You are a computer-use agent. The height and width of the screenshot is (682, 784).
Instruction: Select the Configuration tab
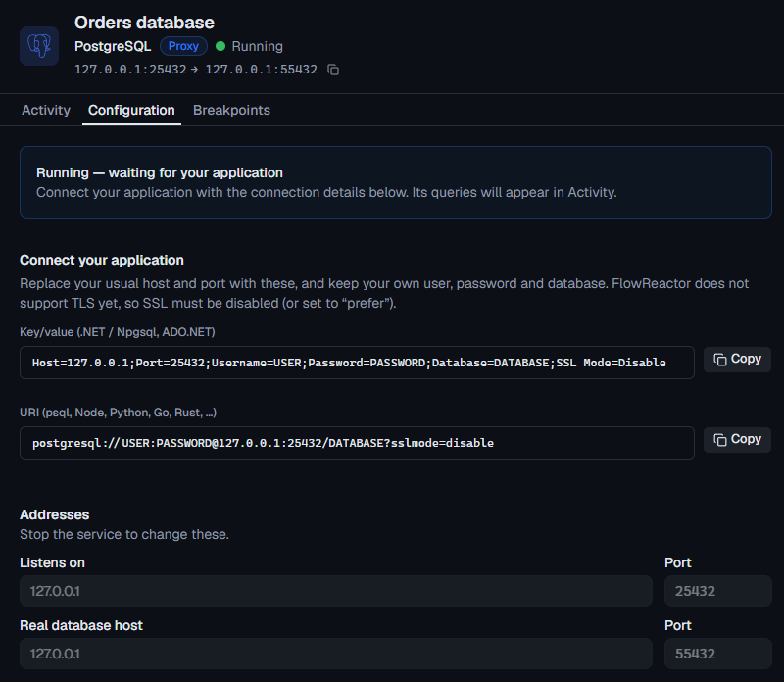tap(131, 110)
